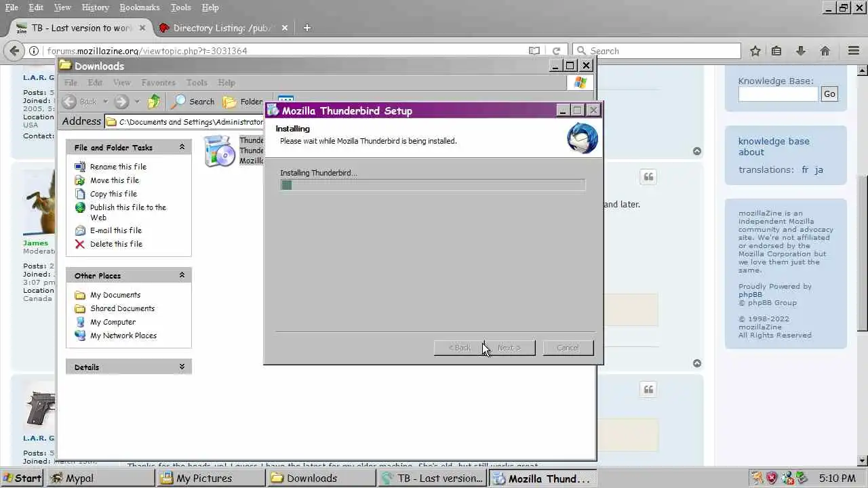This screenshot has height=488, width=868.
Task: Collapse File and Folder Tasks panel
Action: tap(182, 147)
